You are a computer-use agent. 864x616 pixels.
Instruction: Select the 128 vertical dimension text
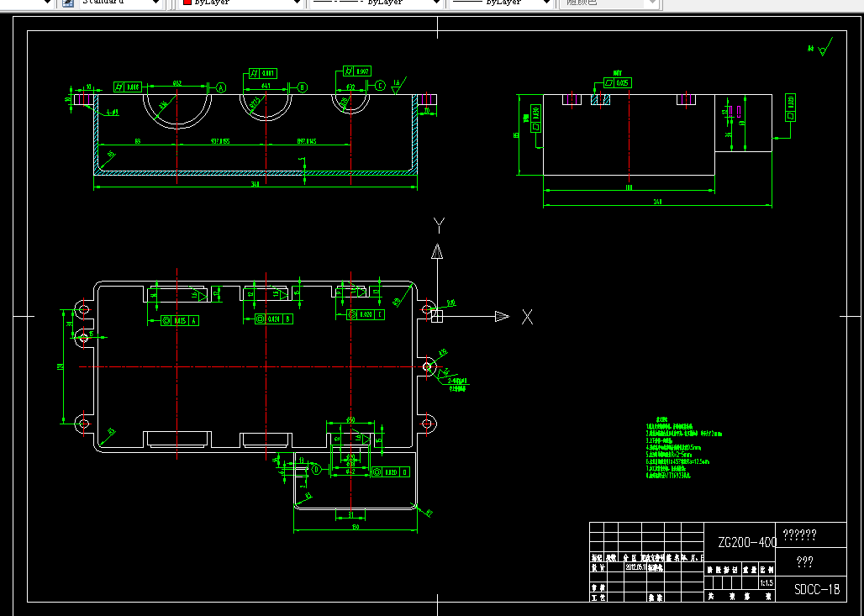pyautogui.click(x=61, y=366)
